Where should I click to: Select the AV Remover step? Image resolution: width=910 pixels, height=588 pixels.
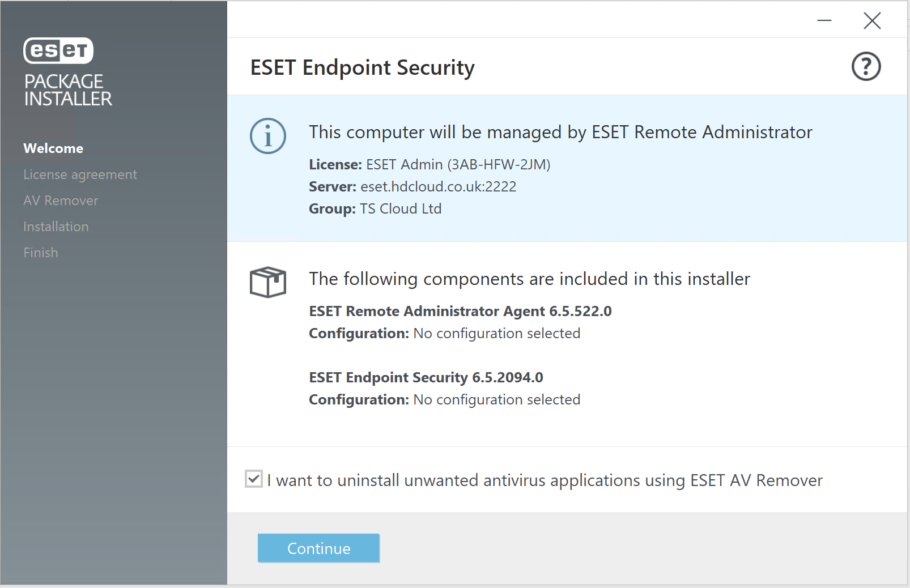pos(61,201)
